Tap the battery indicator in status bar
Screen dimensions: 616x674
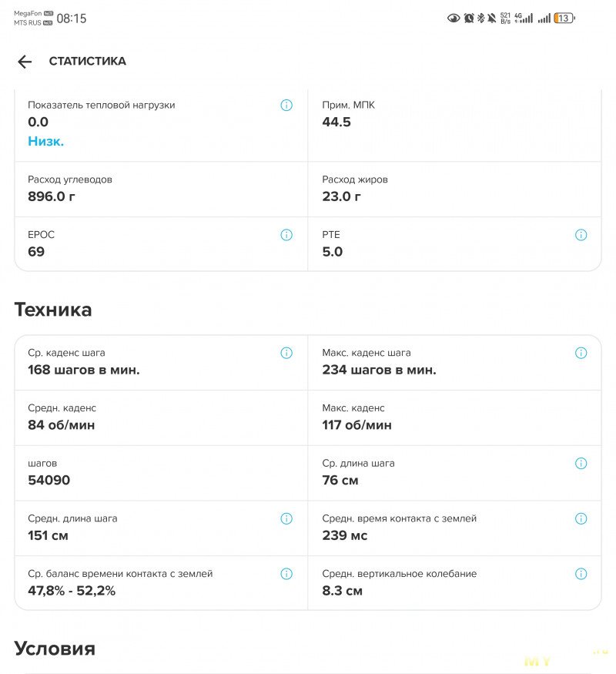(564, 18)
